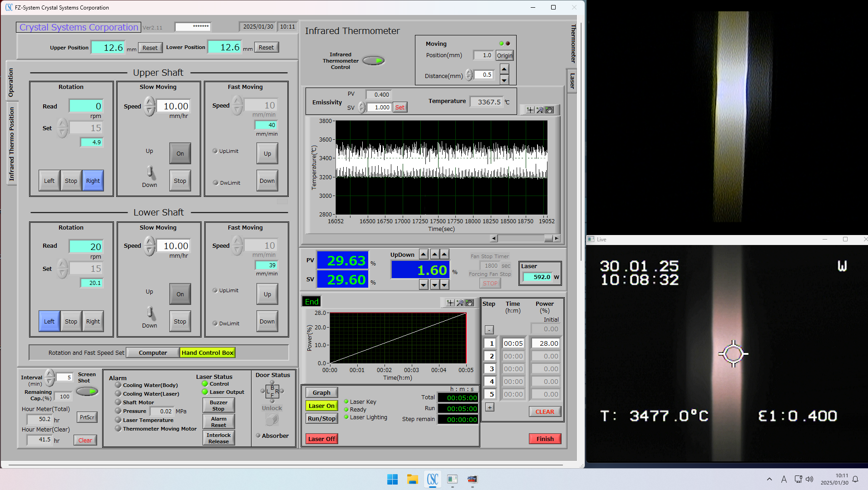Move thermometer up with black arrow button

click(504, 69)
